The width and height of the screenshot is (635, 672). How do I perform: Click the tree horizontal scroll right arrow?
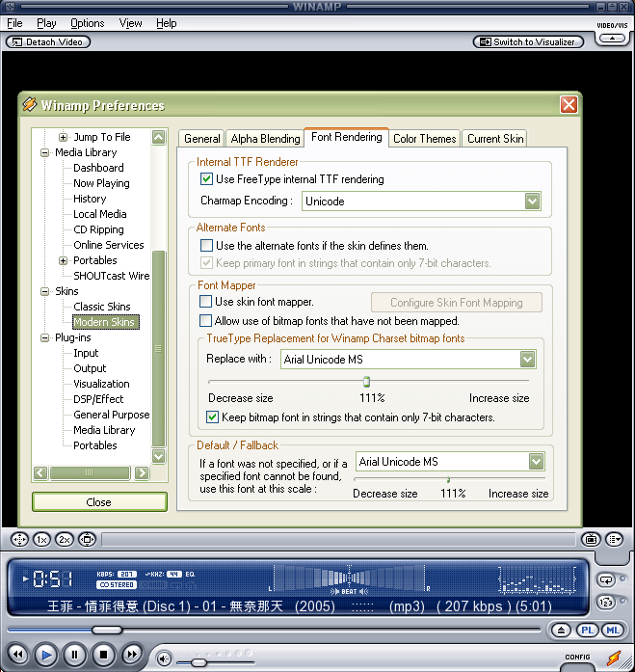(142, 472)
